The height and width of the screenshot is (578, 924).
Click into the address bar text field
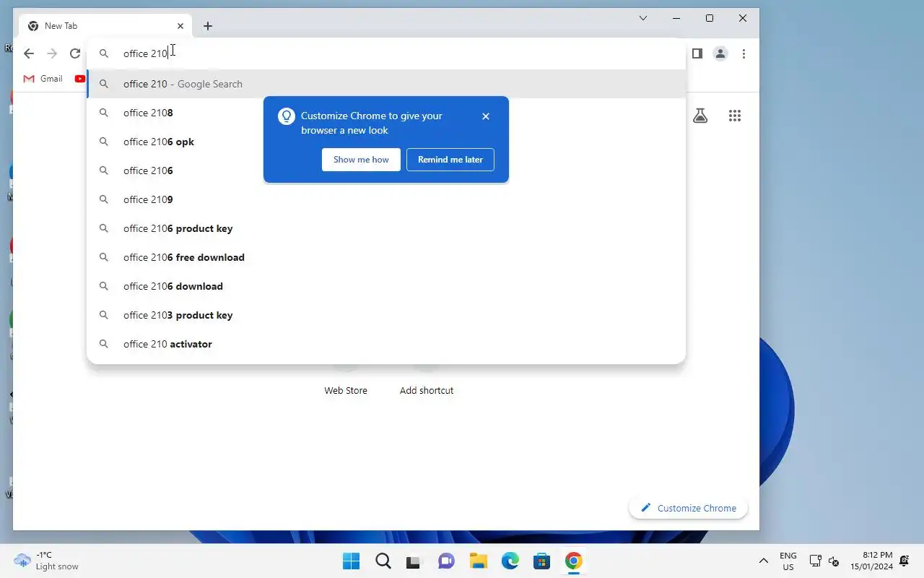click(x=385, y=53)
